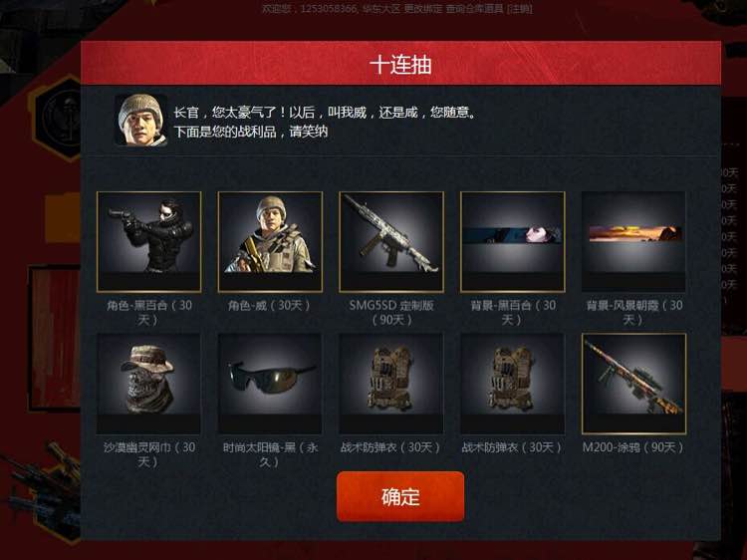Click the 背景-黑百合 background banner reward

(x=513, y=241)
